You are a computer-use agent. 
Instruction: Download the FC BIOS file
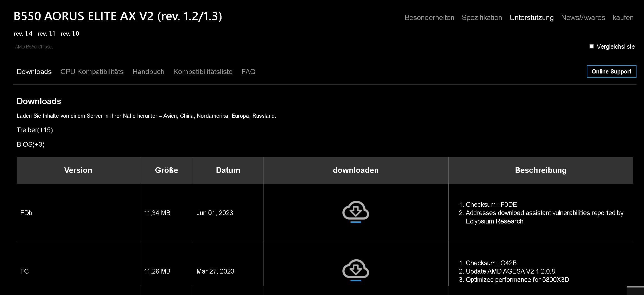[355, 270]
